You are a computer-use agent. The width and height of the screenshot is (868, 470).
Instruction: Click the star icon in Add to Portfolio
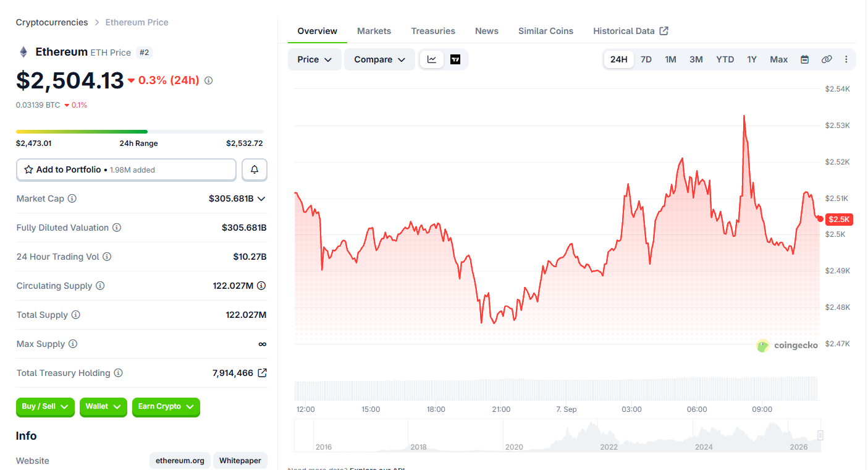coord(28,169)
